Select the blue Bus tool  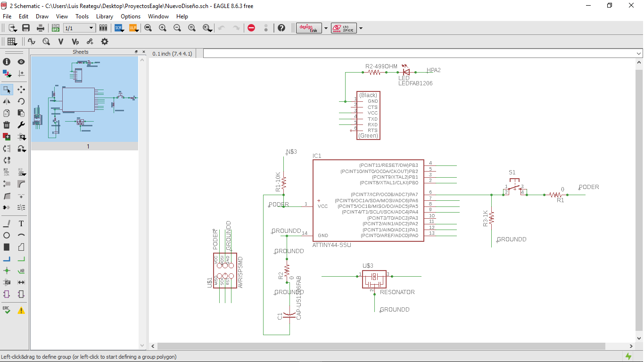point(7,259)
